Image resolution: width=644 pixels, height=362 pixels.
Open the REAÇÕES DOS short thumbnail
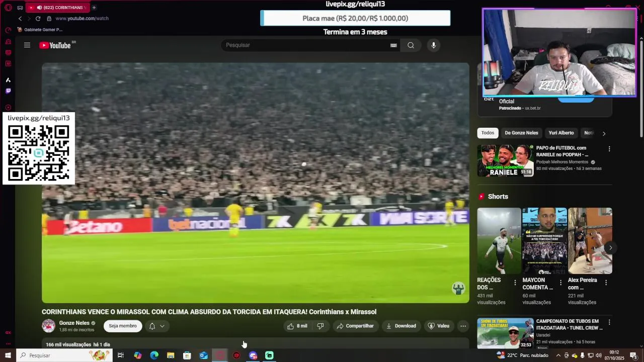(499, 241)
